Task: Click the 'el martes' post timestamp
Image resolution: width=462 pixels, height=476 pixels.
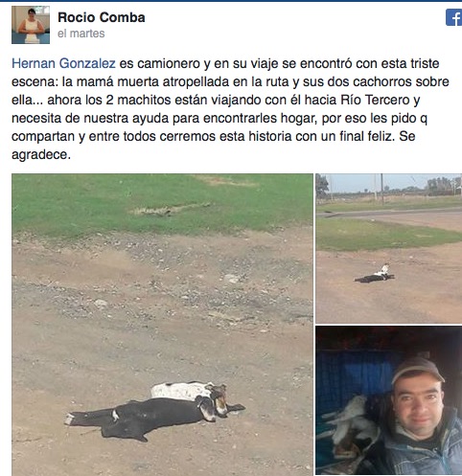Action: (x=81, y=34)
